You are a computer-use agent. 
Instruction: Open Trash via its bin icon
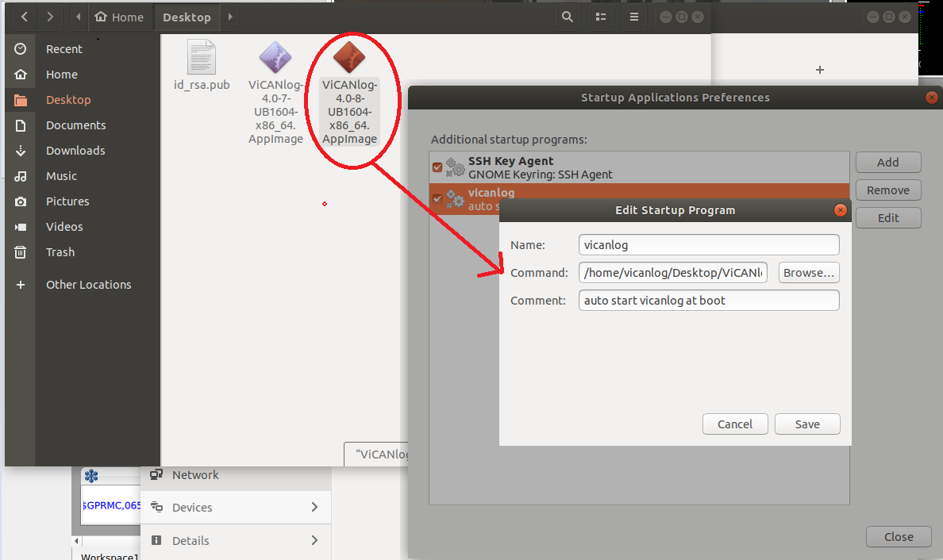21,251
